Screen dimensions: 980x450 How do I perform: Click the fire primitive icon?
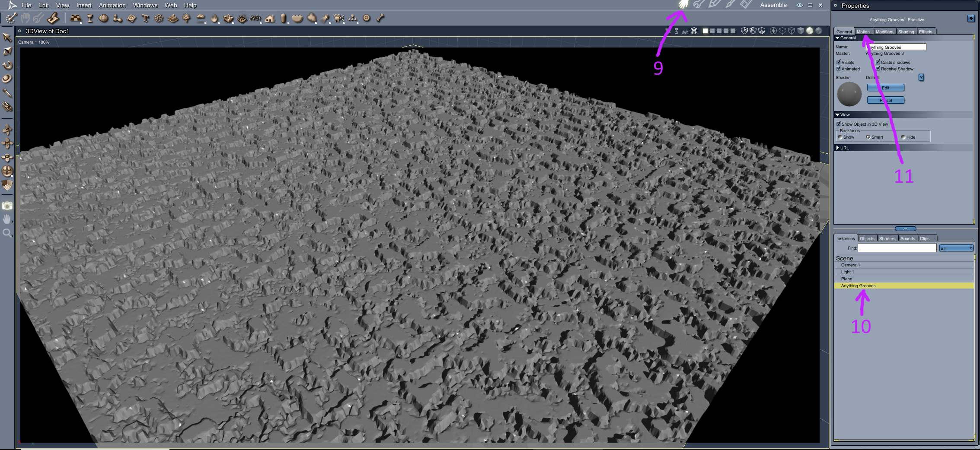coord(214,18)
